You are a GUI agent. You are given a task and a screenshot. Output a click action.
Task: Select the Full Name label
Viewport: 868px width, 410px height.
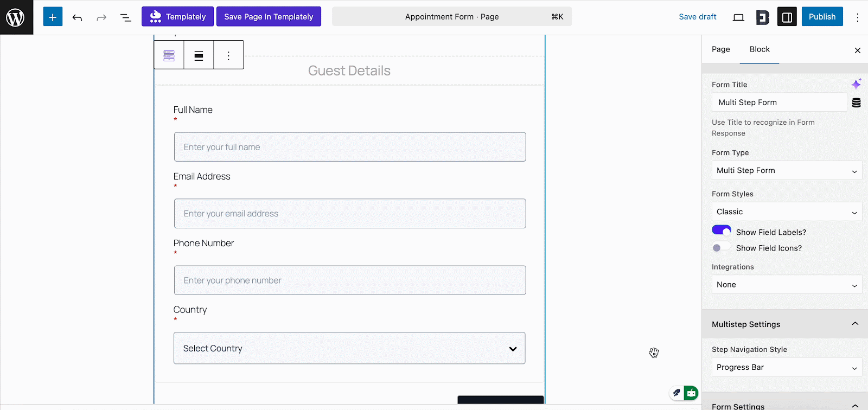(x=193, y=110)
